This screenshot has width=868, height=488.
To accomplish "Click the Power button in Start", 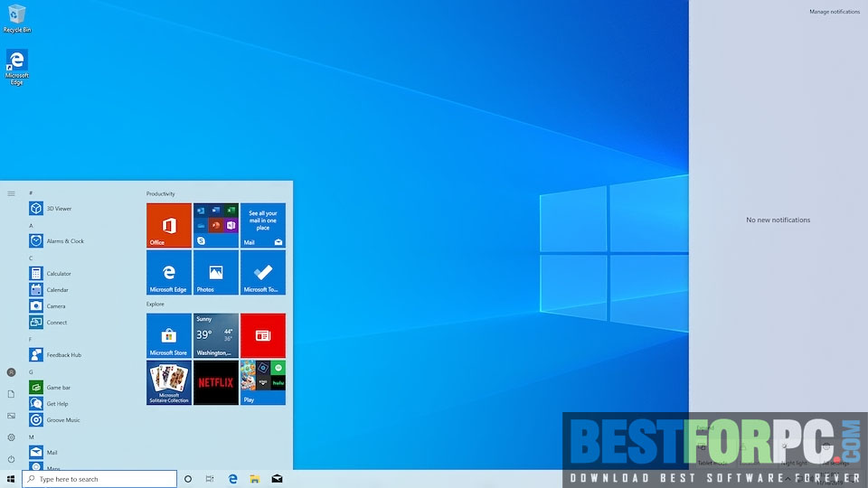I will (11, 459).
